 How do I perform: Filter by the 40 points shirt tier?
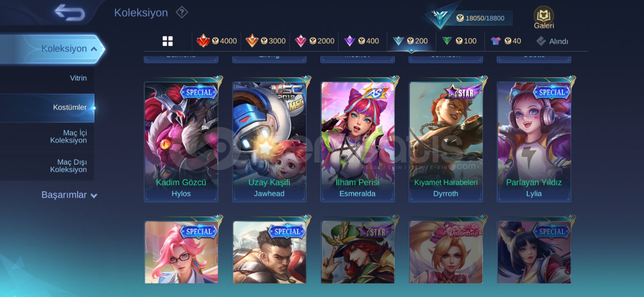506,41
